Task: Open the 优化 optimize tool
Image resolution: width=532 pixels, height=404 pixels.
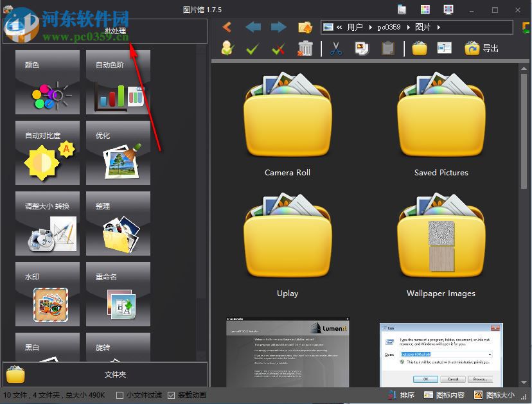Action: [118, 153]
